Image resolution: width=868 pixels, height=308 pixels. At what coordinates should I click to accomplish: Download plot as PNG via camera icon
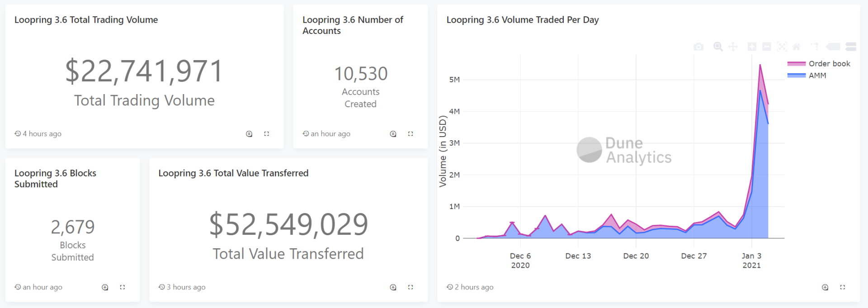coord(698,47)
